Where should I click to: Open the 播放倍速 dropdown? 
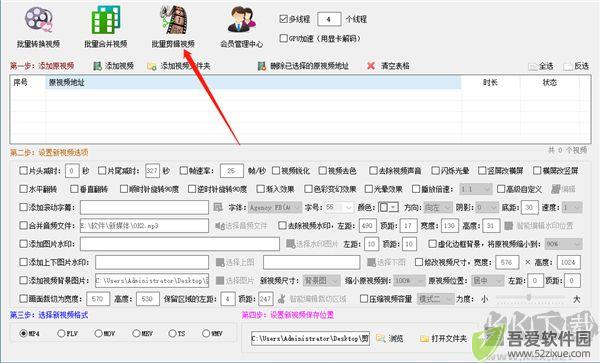(x=476, y=189)
